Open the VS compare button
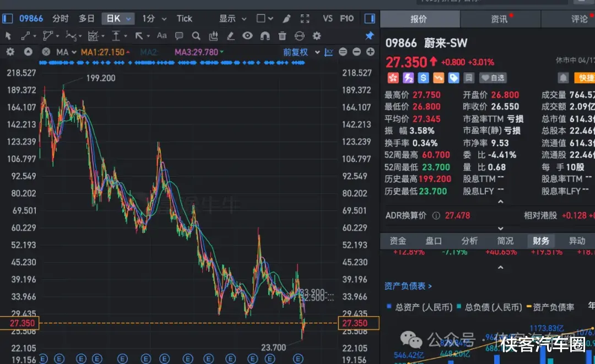595x364 pixels. click(x=327, y=19)
